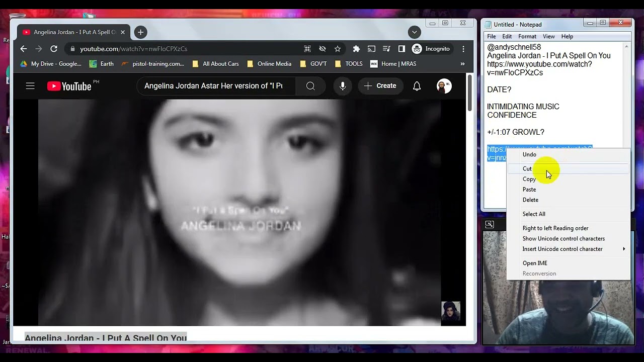Open Chrome three-dot menu

tap(463, 49)
